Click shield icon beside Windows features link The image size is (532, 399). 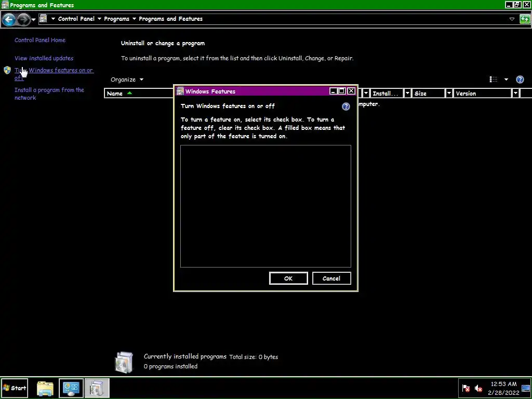click(x=7, y=70)
